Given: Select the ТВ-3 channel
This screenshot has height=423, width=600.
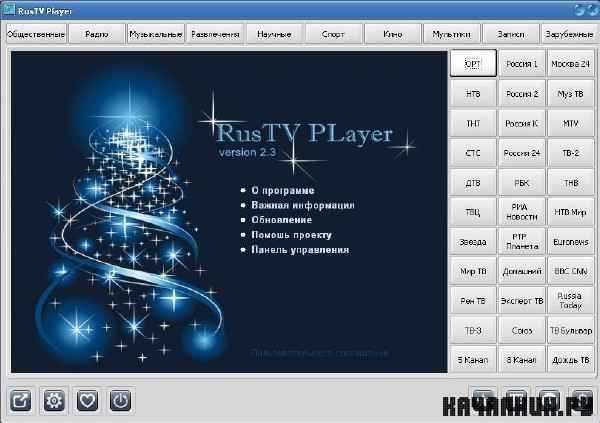Looking at the screenshot, I should pyautogui.click(x=473, y=330).
